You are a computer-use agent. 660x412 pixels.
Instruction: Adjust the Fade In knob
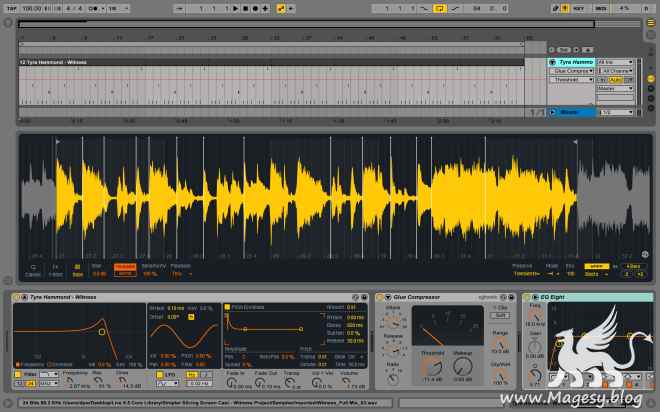point(231,382)
